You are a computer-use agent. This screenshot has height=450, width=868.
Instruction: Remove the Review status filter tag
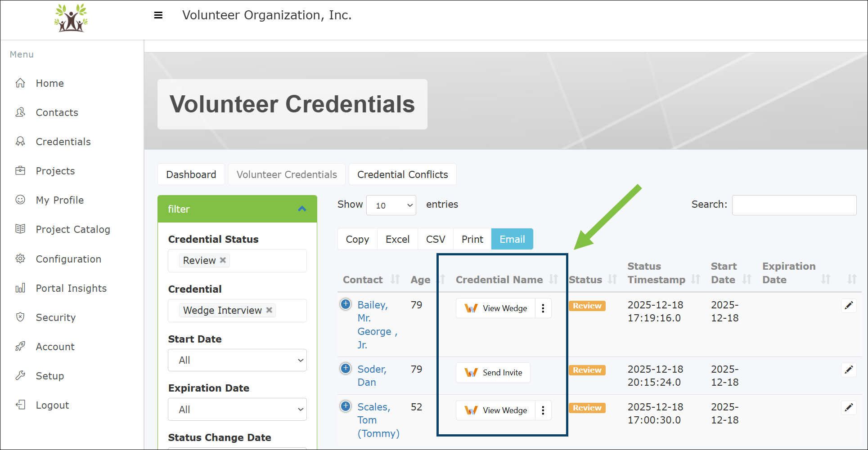223,260
